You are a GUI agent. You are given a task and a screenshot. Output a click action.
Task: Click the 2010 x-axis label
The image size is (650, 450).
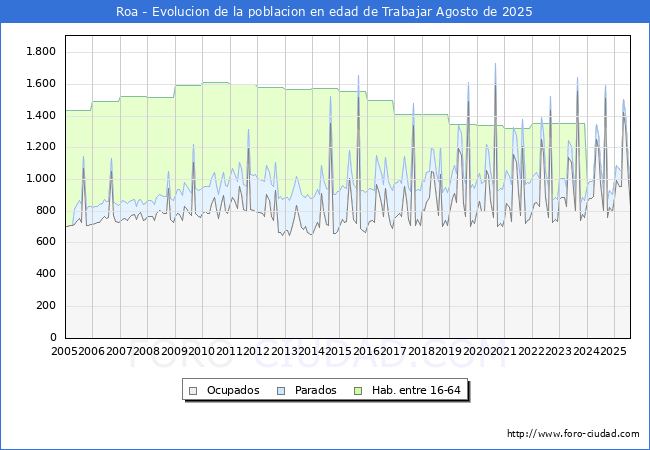[x=202, y=352]
